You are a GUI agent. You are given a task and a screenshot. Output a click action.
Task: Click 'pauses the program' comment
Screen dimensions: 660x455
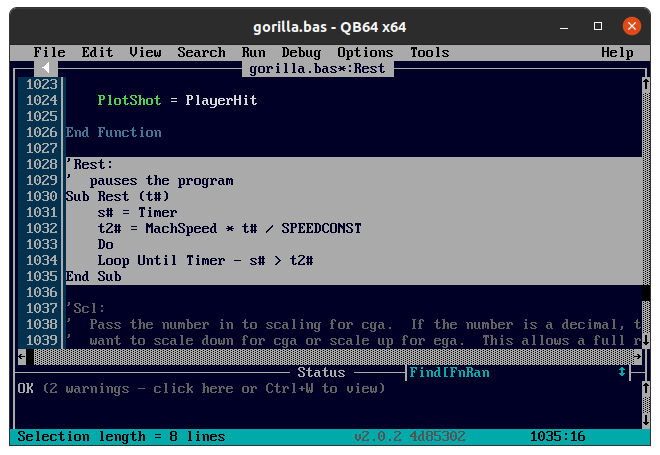click(161, 181)
